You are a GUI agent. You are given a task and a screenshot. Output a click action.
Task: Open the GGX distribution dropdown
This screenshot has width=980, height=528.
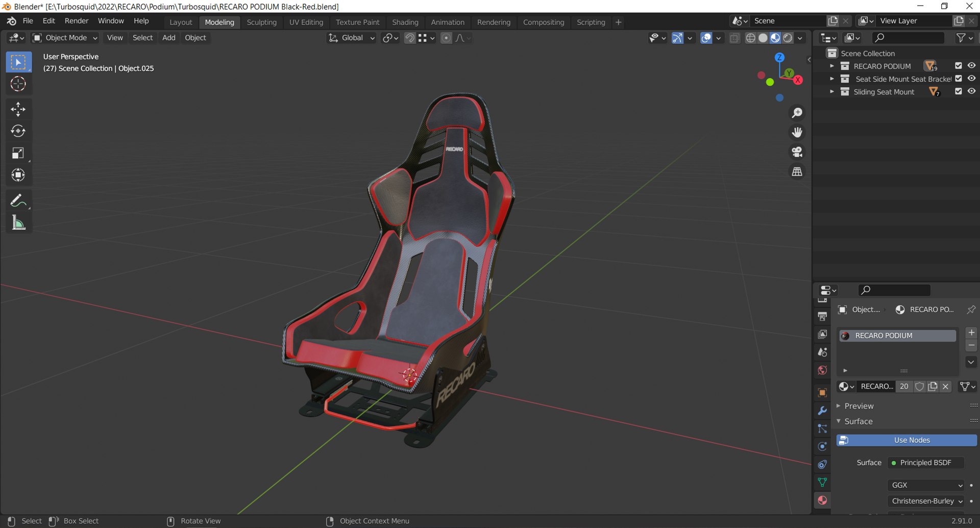pos(926,485)
